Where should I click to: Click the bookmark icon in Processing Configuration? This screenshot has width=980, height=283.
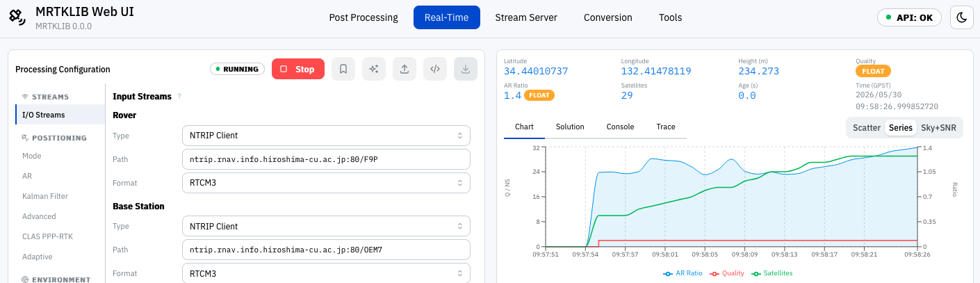[x=343, y=69]
